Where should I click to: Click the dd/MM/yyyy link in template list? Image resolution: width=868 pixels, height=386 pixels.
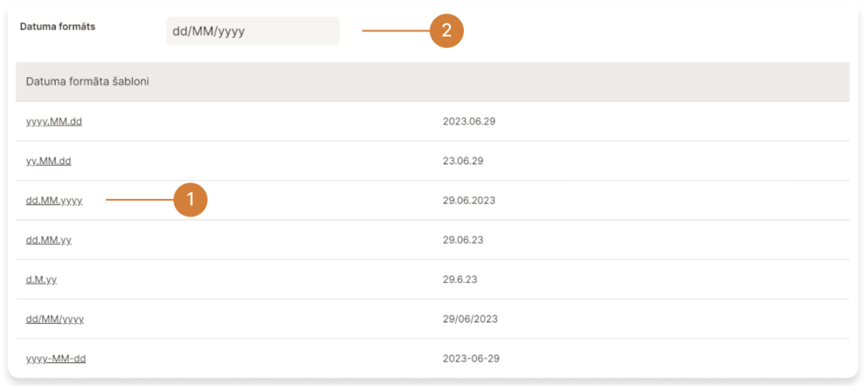pos(55,319)
